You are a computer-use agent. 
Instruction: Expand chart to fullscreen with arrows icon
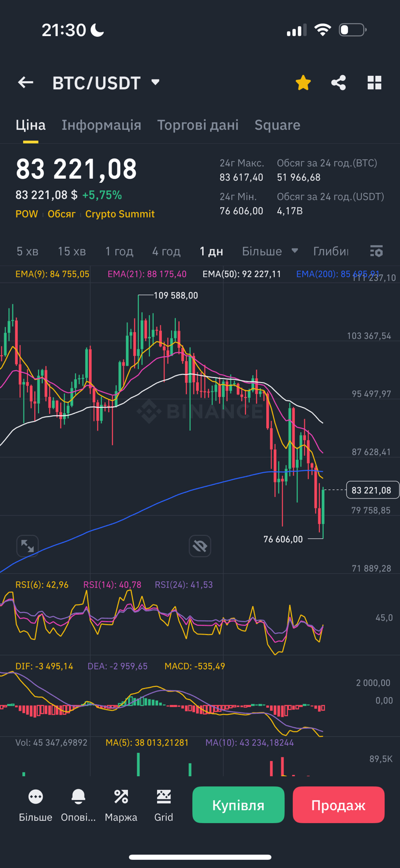pos(28,546)
